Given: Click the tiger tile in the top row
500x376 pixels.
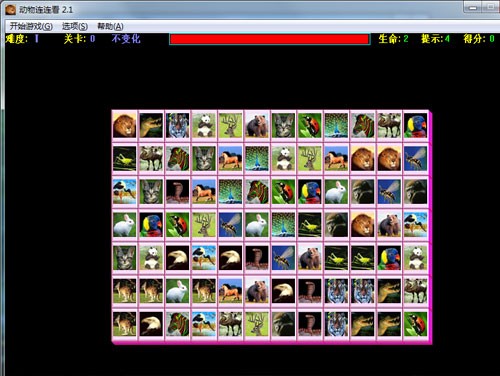Looking at the screenshot, I should click(x=177, y=125).
